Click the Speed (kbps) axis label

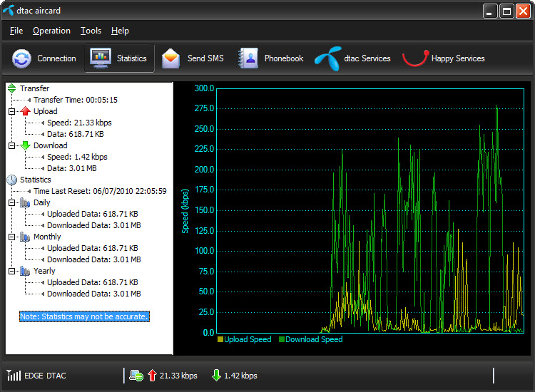click(x=185, y=211)
